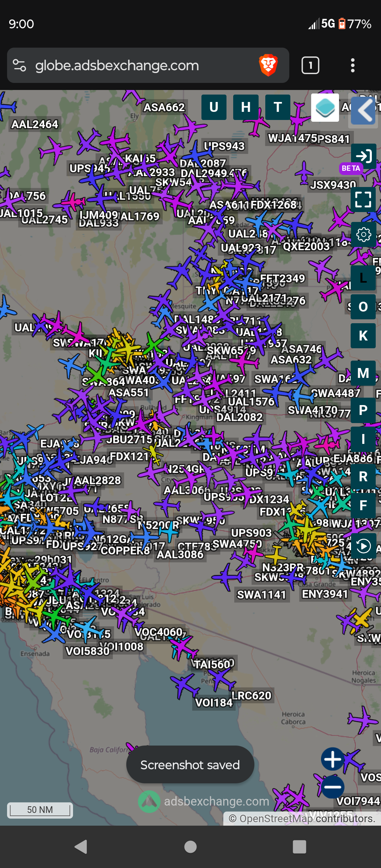Select aircraft label UAL1576
Image resolution: width=381 pixels, height=868 pixels.
click(251, 402)
